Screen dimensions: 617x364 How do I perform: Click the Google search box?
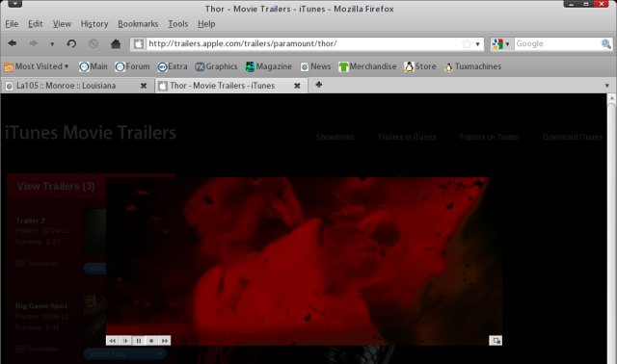coord(557,43)
